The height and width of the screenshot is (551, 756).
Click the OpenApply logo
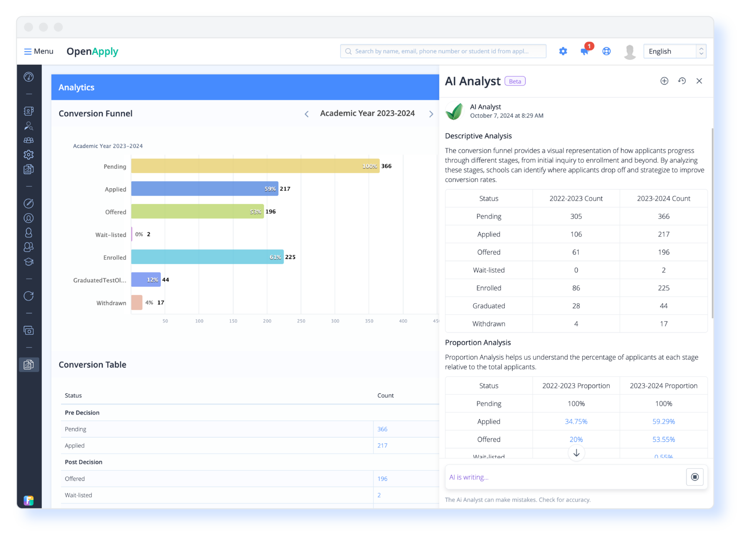point(92,51)
